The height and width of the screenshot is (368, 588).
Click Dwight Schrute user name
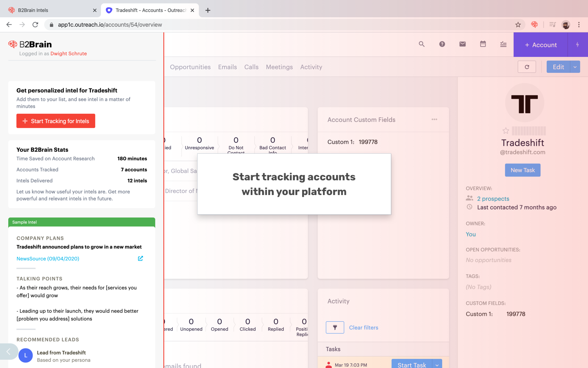(x=69, y=54)
